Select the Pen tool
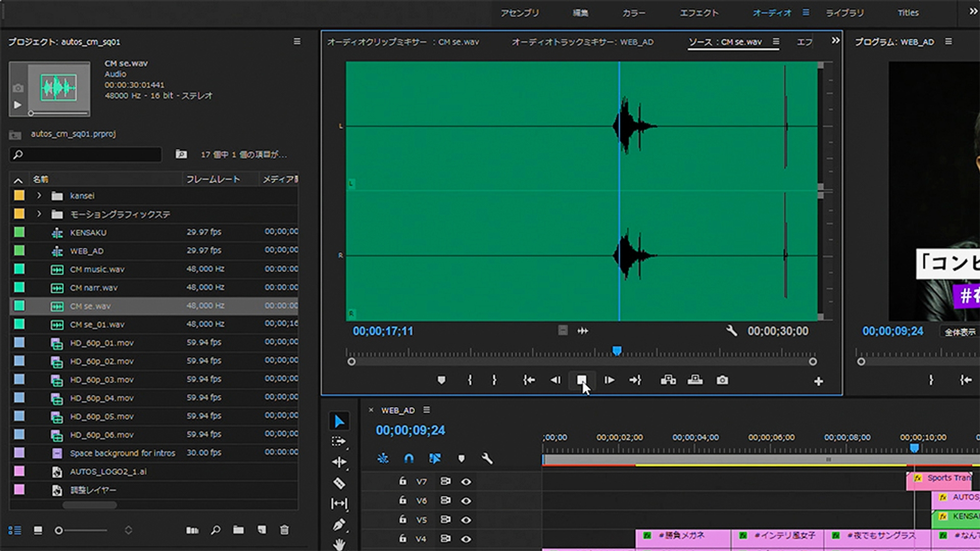 point(339,524)
